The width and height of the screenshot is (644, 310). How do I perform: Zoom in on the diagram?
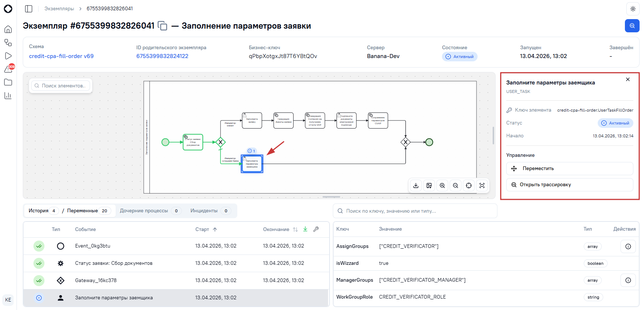(x=442, y=185)
